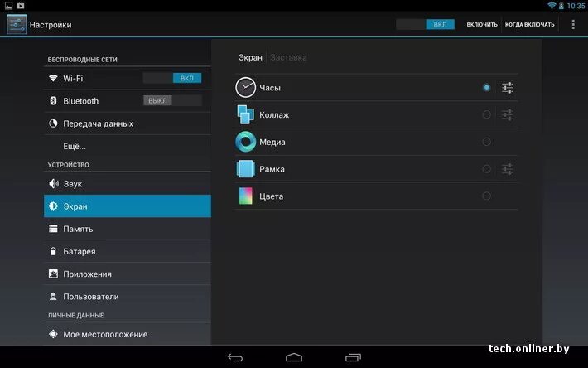Select the Рамка radio button
Screen dimensions: 588x368
point(486,169)
